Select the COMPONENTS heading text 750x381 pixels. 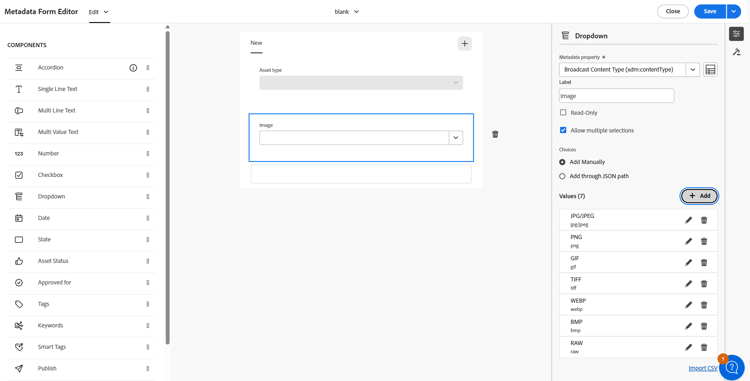27,45
